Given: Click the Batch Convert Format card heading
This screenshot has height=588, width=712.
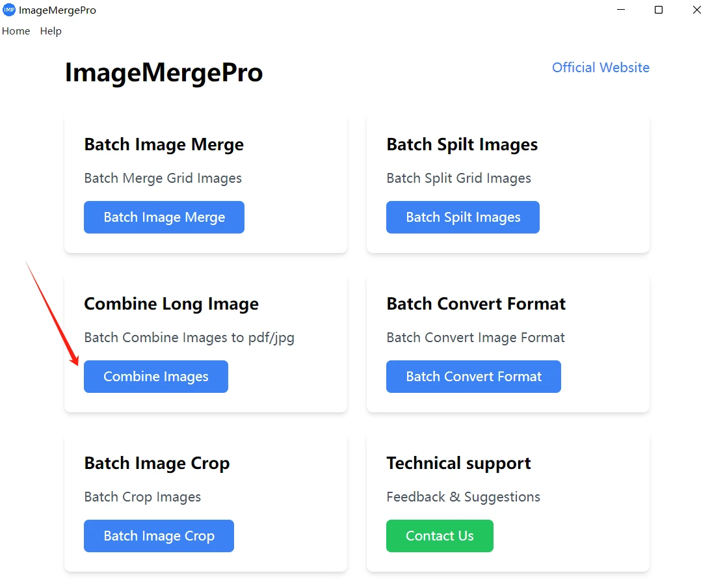Looking at the screenshot, I should click(476, 304).
